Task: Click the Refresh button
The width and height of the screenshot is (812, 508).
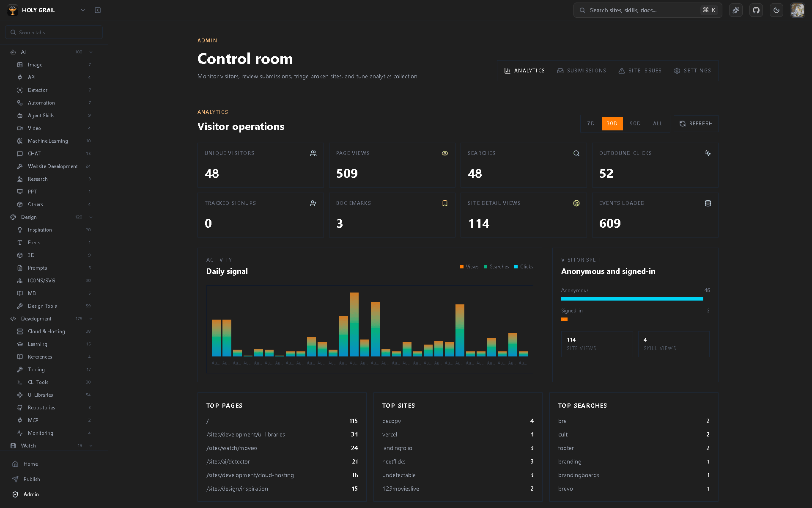Action: pos(696,124)
